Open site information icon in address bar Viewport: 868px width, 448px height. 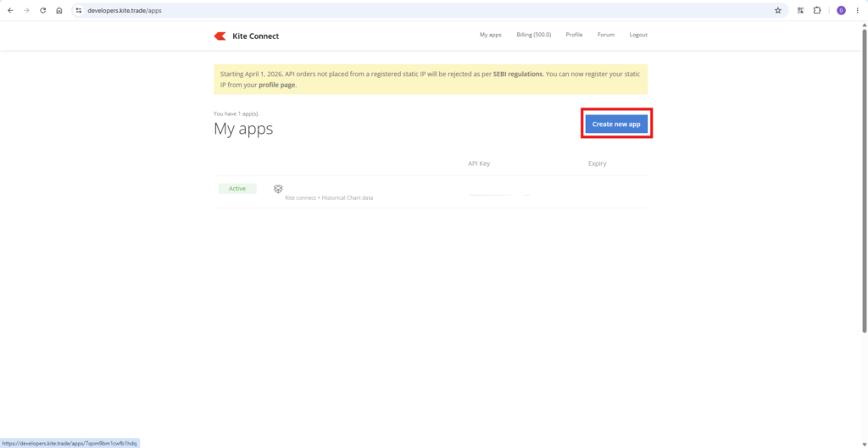[x=79, y=10]
